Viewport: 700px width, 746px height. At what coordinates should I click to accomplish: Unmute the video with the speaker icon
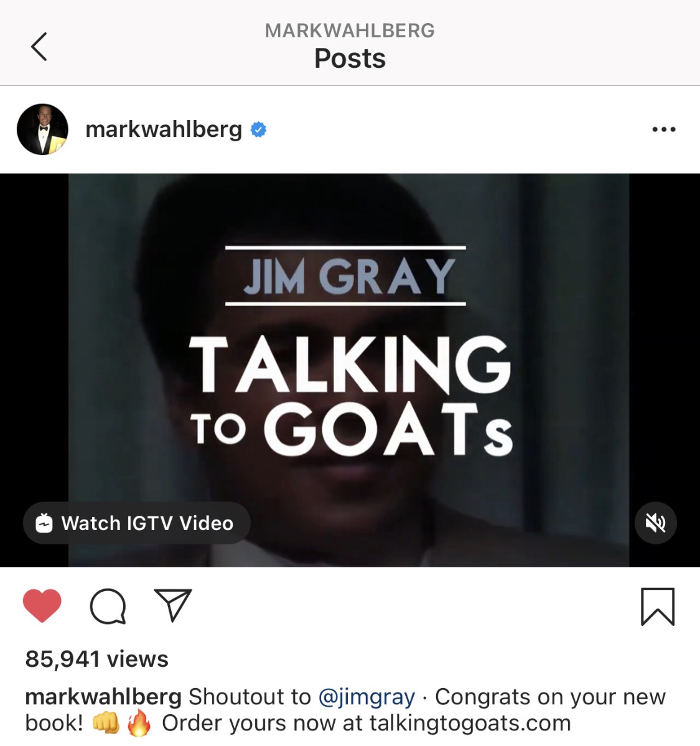(655, 523)
